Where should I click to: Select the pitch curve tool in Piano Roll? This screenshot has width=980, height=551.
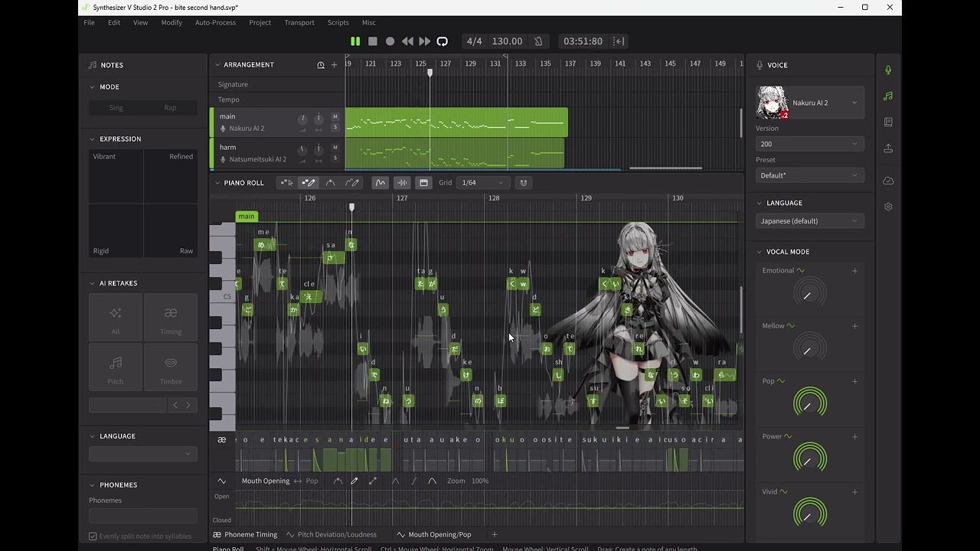(331, 183)
